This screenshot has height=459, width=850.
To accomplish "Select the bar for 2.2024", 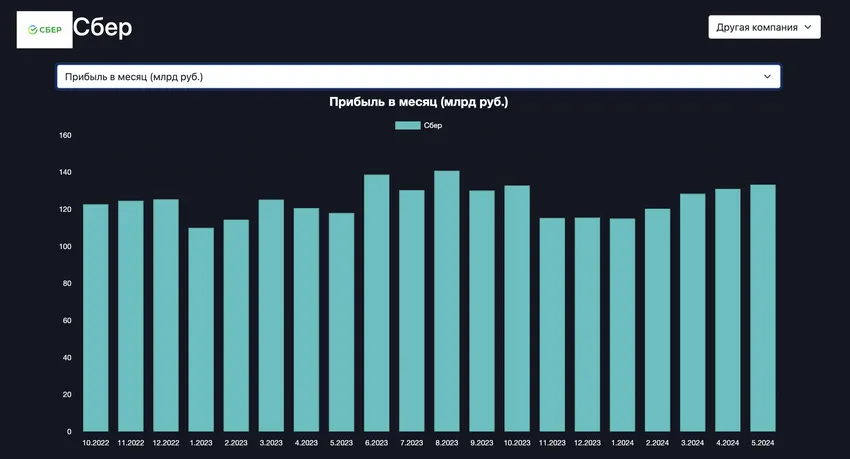I will pos(658,320).
